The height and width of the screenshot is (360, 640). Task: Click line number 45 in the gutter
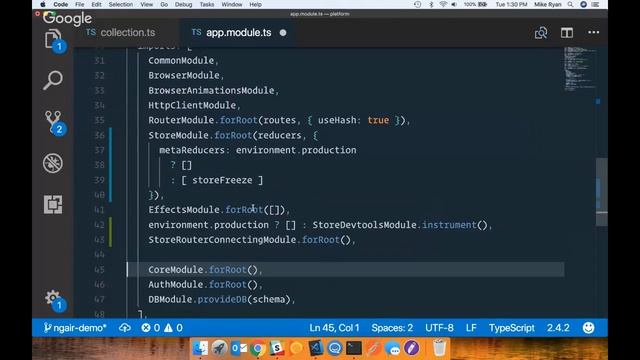tap(99, 270)
